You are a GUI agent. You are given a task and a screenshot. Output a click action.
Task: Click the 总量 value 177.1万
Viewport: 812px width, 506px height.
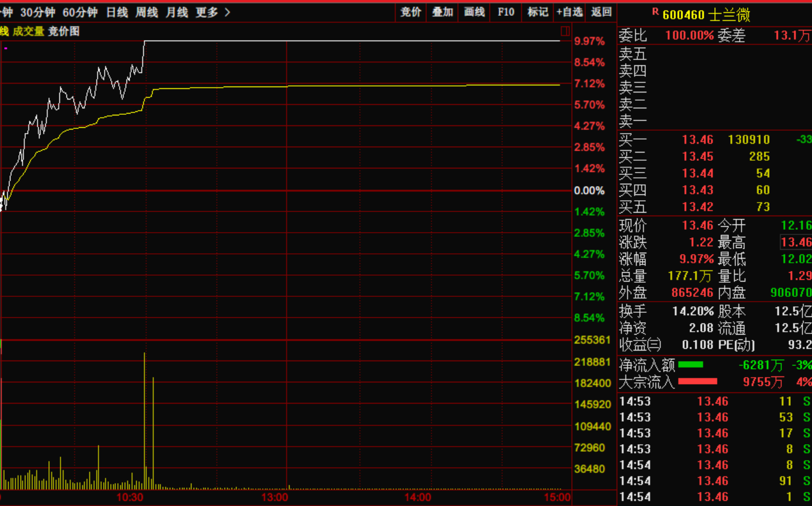tap(691, 276)
